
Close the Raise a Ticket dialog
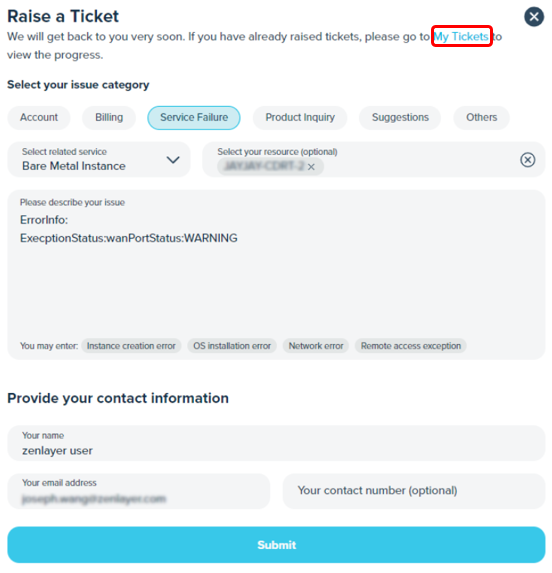[534, 16]
